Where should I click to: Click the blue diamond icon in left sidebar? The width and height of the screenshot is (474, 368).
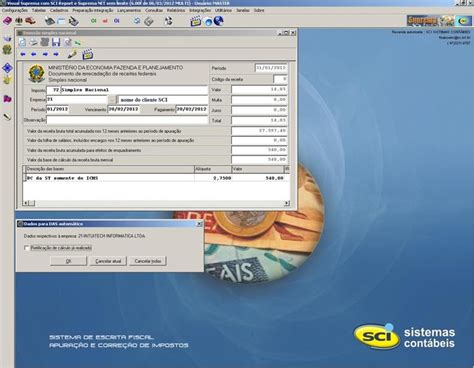point(7,68)
